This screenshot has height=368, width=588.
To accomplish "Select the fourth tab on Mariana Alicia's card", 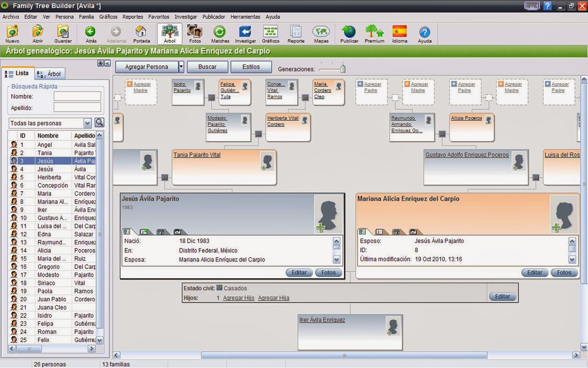I will [x=413, y=232].
